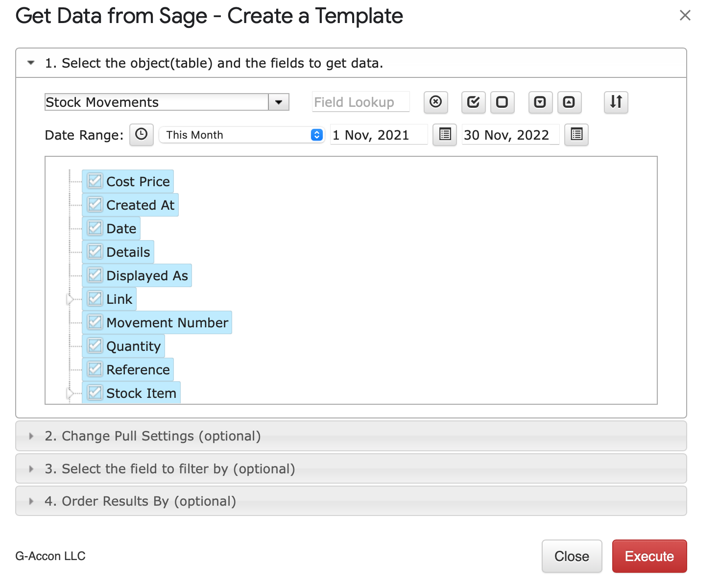Select the Displayed As tree label
Image resolution: width=719 pixels, height=588 pixels.
(x=147, y=275)
